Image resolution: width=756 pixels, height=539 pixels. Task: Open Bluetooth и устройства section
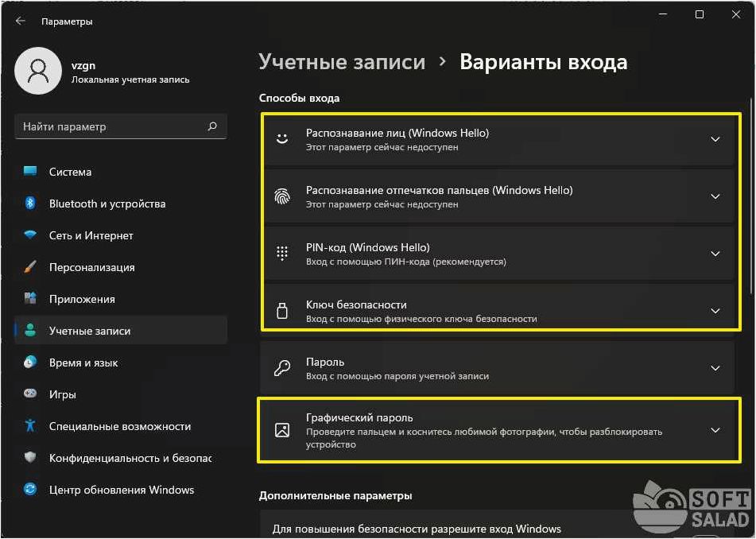pos(121,204)
